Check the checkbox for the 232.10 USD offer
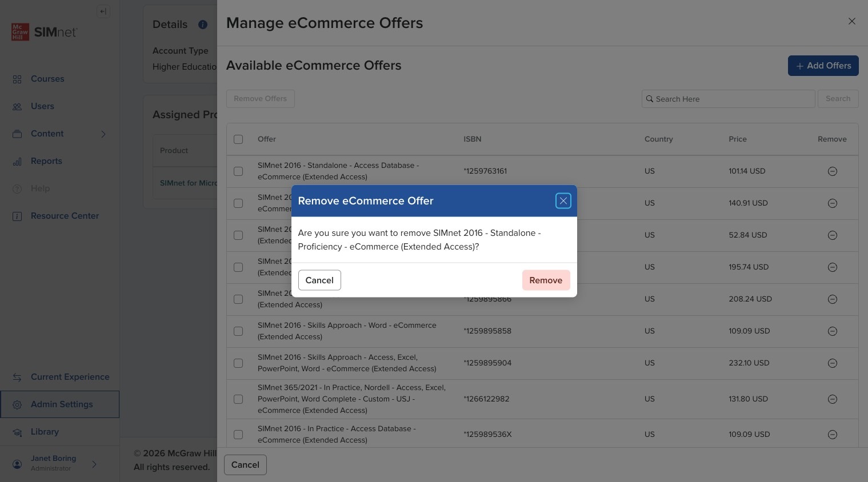 [238, 363]
